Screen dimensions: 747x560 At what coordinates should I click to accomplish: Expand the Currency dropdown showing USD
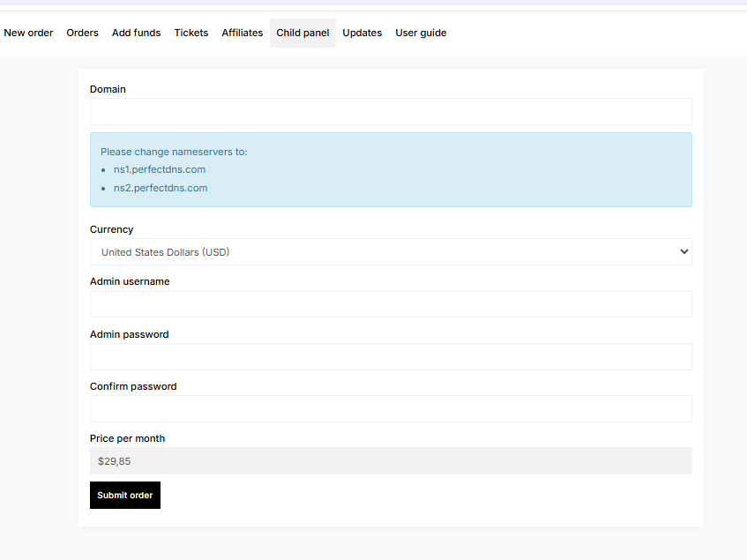(391, 252)
